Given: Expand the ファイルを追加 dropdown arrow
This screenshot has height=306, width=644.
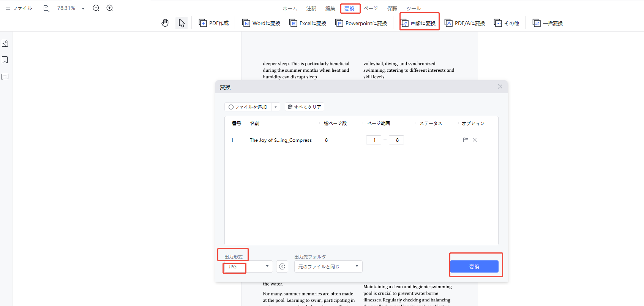Looking at the screenshot, I should pos(276,107).
